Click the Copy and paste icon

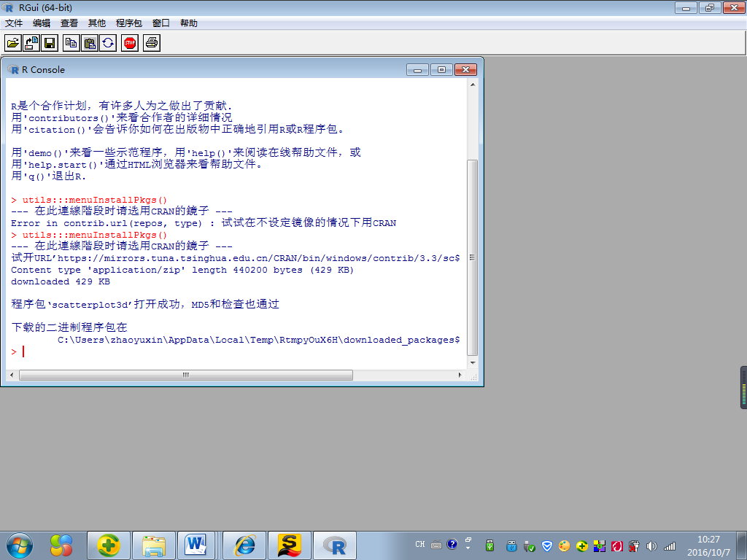[x=108, y=43]
